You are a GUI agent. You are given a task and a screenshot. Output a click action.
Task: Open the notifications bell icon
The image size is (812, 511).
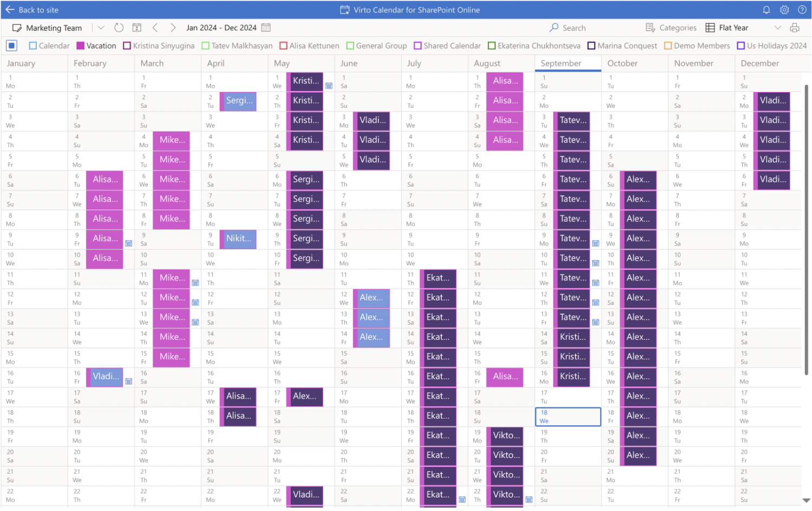click(x=767, y=10)
